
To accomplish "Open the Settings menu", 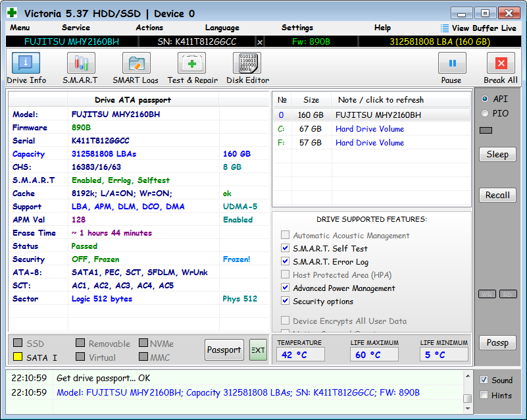I will [x=297, y=28].
